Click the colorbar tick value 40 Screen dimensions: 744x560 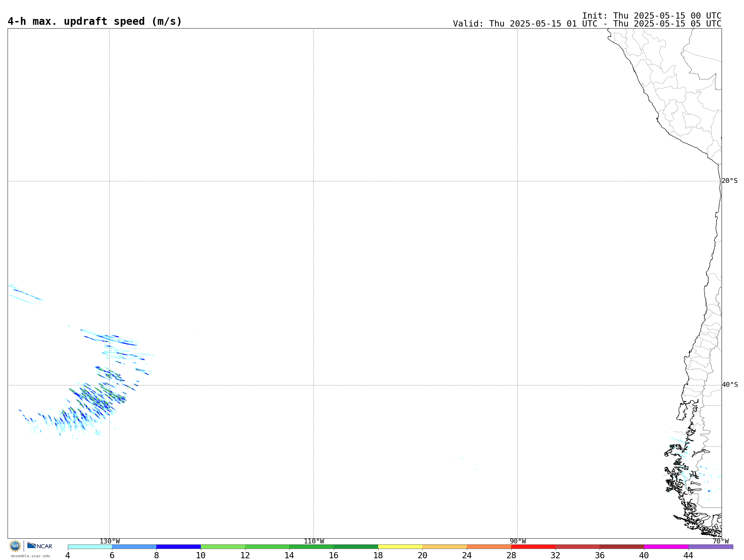click(x=644, y=556)
